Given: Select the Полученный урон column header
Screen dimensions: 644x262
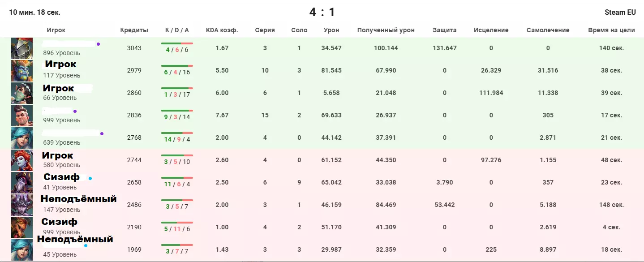Looking at the screenshot, I should [386, 30].
